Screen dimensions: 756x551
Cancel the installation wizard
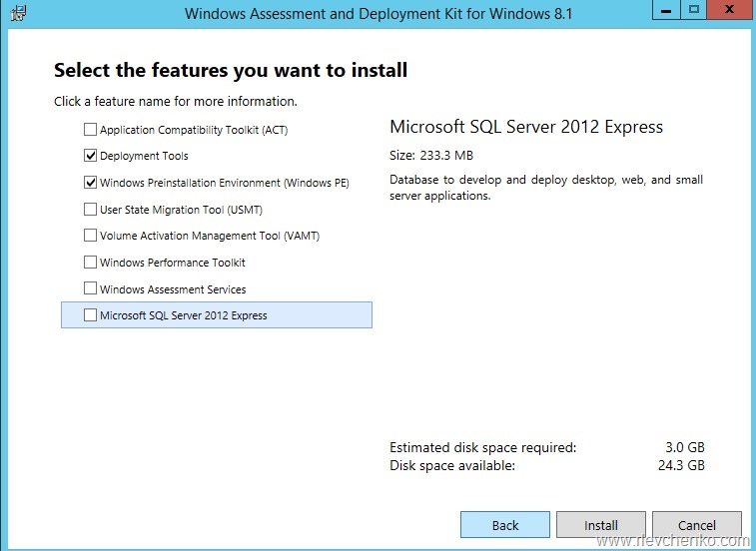(x=696, y=525)
